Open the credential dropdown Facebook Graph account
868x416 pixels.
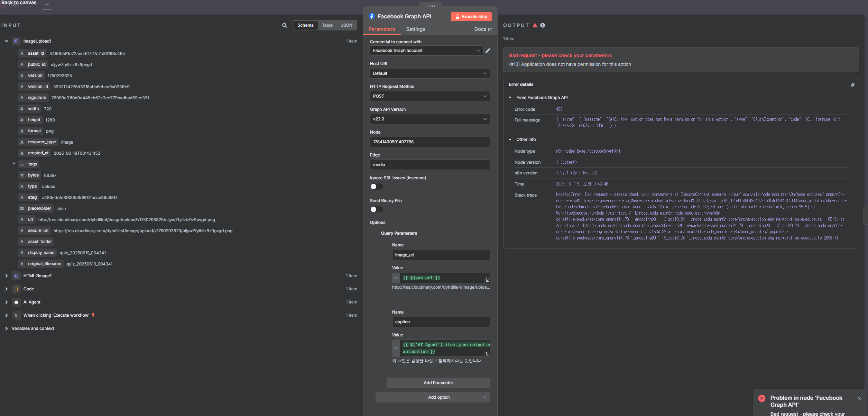[426, 51]
